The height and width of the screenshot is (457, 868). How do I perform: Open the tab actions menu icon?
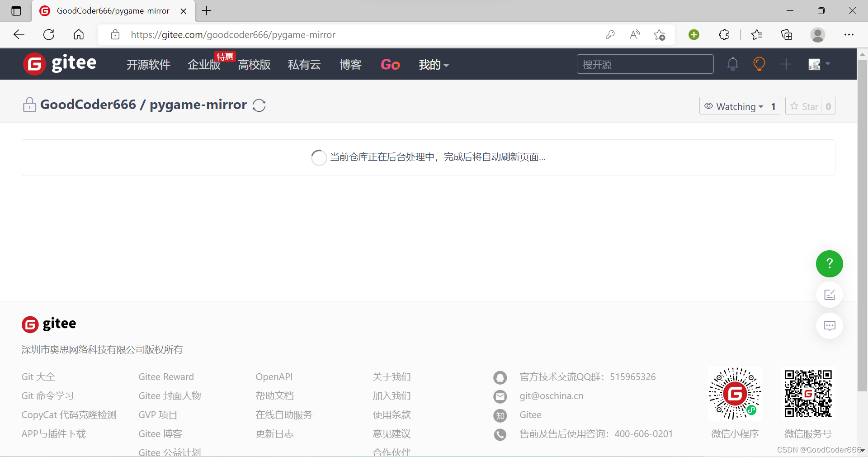(16, 11)
